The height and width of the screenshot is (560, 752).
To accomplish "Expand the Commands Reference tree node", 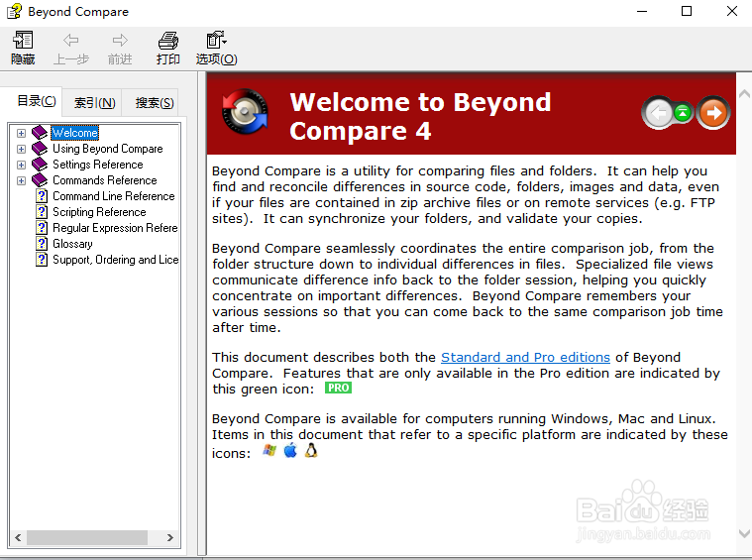I will 21,180.
